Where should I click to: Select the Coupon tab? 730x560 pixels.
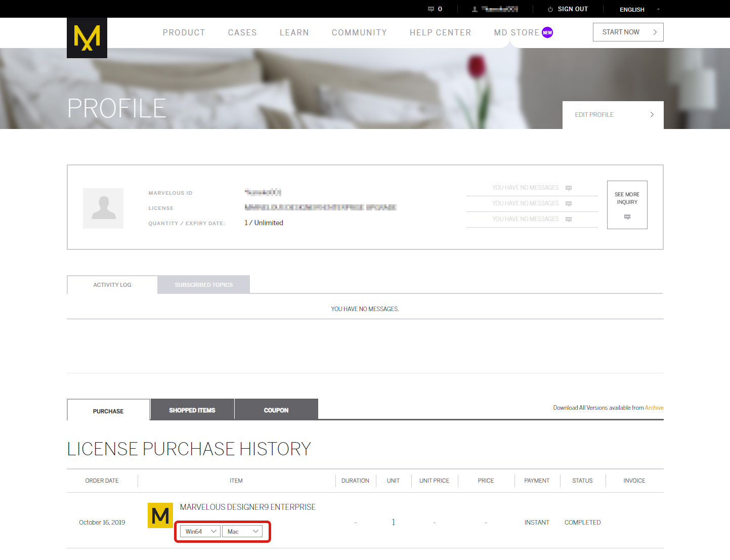click(x=276, y=410)
